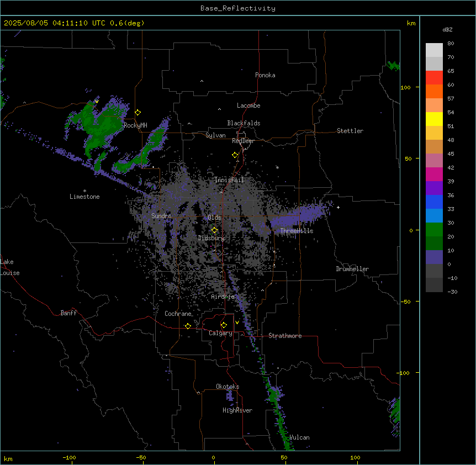This screenshot has width=476, height=465.
Task: Click the Sylvan label
Action: 215,135
